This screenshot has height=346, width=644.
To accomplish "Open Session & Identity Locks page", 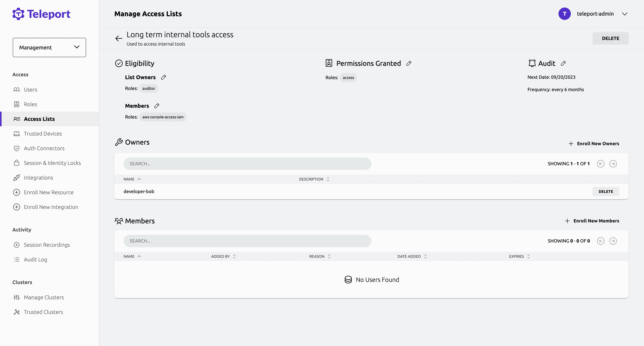I will [52, 163].
